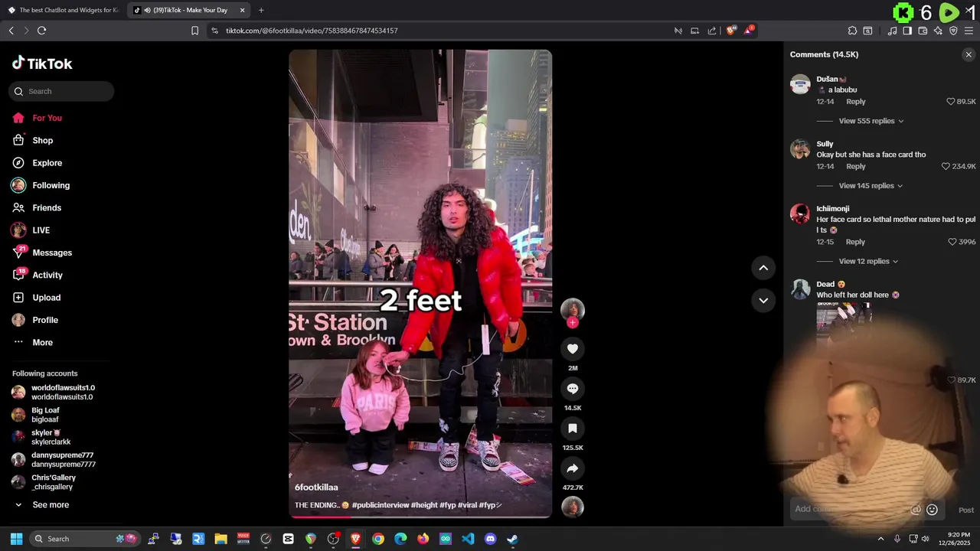Click Post comment button
The width and height of the screenshot is (980, 551).
[x=966, y=510]
